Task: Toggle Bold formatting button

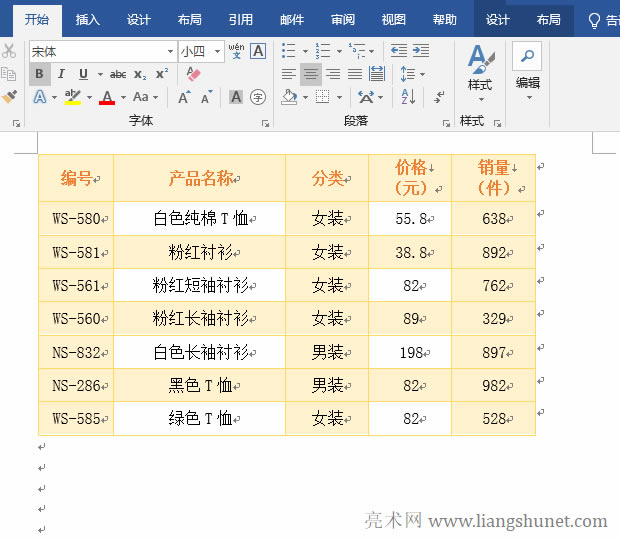Action: point(39,74)
